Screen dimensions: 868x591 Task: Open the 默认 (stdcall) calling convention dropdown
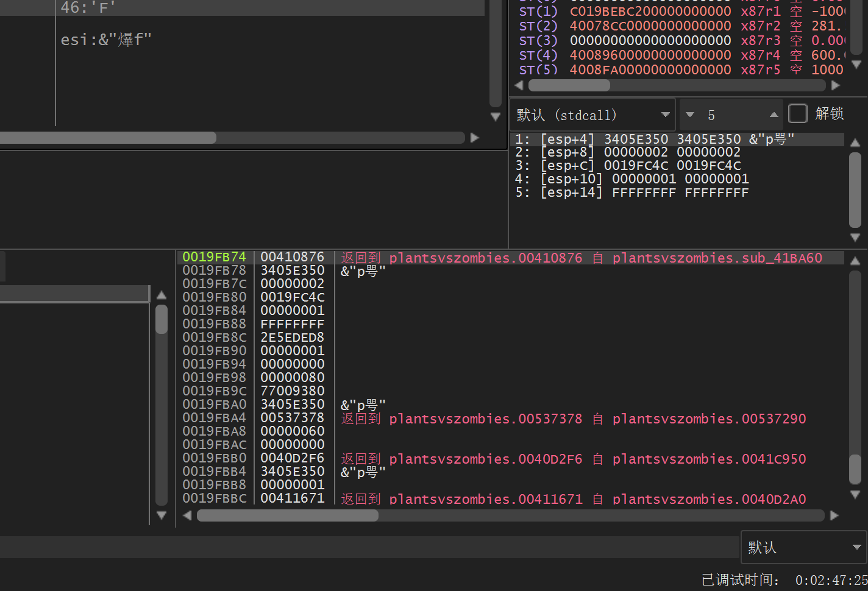(x=592, y=115)
